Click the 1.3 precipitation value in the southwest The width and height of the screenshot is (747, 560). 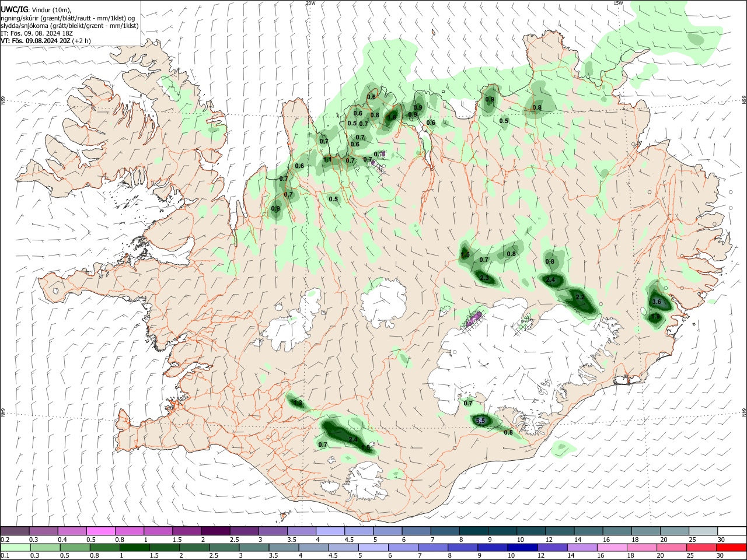298,403
